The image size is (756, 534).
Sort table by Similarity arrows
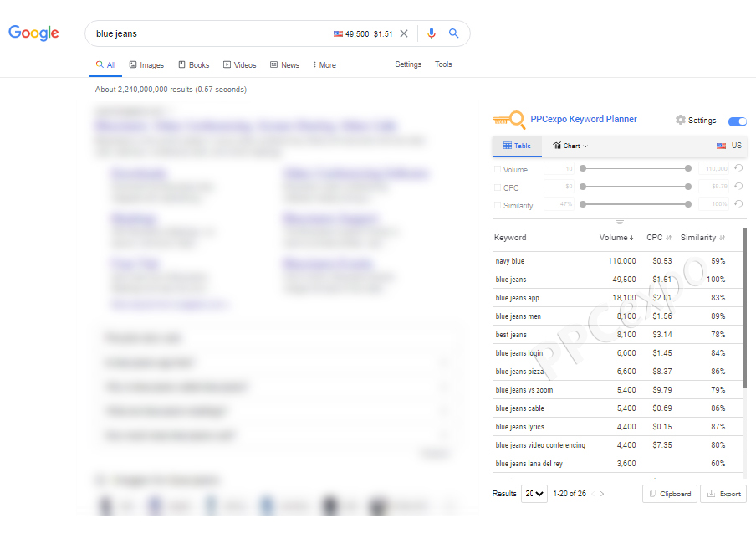pos(722,238)
